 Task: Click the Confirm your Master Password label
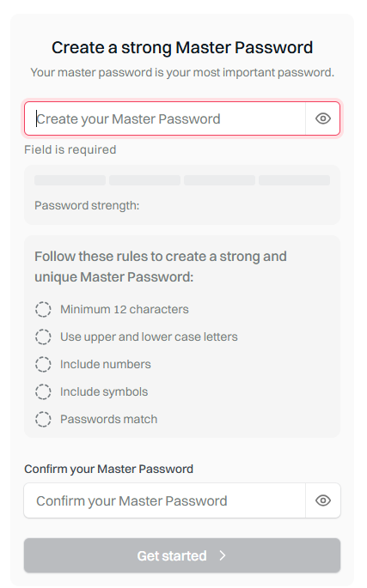[108, 470]
